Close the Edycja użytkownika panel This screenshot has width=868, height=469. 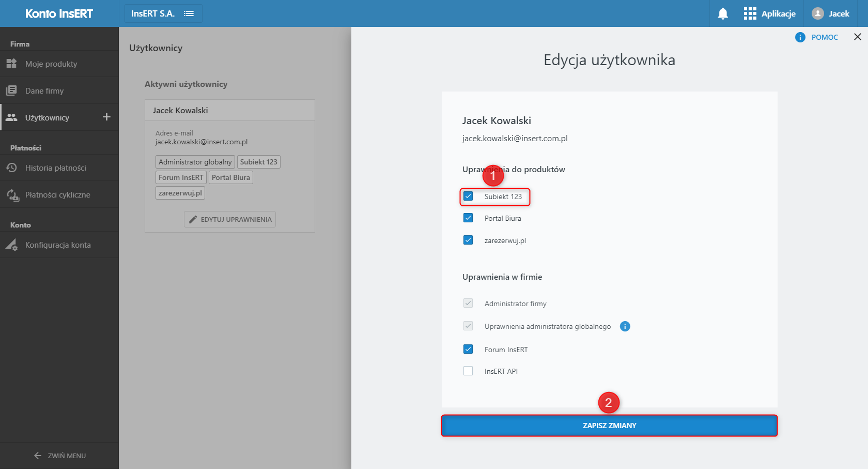pos(858,37)
